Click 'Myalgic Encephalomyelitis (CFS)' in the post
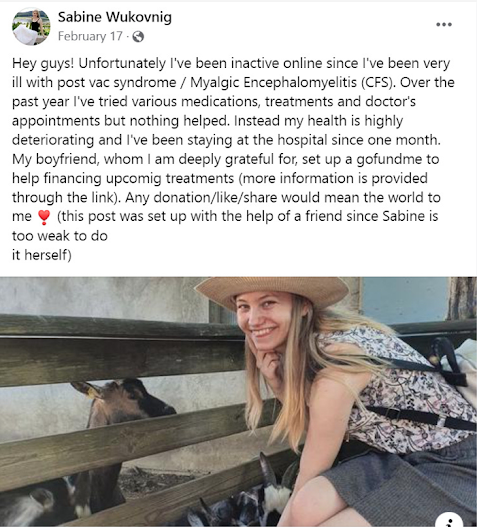Image resolution: width=477 pixels, height=527 pixels. (292, 83)
